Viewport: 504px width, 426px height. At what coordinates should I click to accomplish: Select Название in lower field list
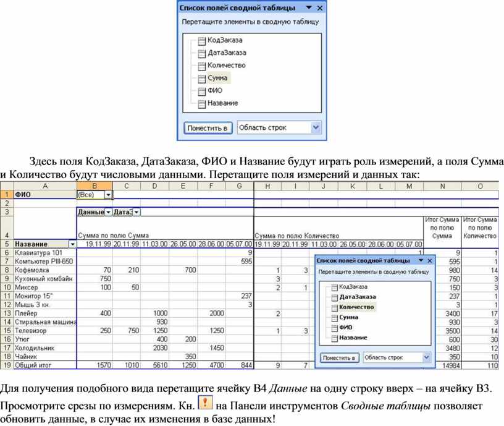click(x=353, y=338)
